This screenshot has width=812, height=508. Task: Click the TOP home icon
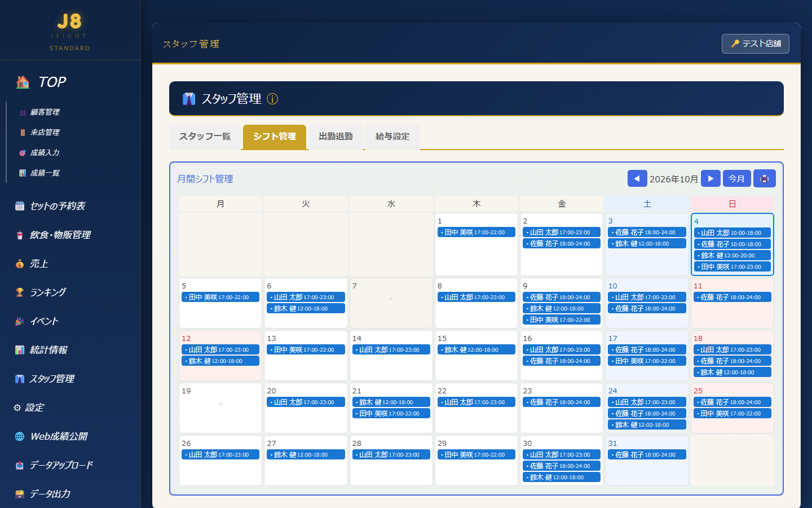[x=23, y=82]
